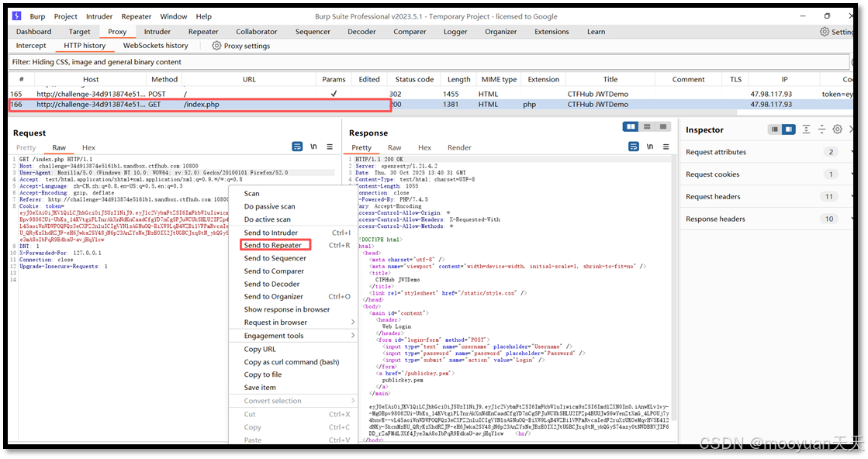The image size is (868, 459).
Task: Choose Copy as curl command (bash)
Action: (x=293, y=361)
